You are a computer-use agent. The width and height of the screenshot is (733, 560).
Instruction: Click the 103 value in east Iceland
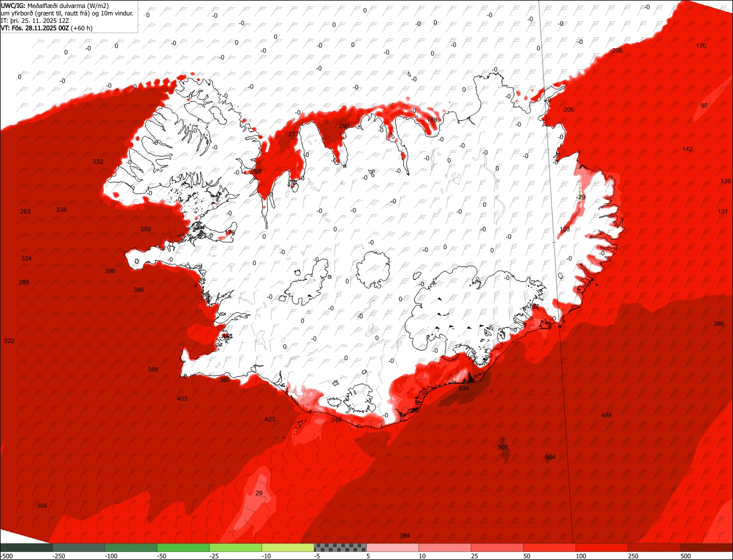pos(565,229)
